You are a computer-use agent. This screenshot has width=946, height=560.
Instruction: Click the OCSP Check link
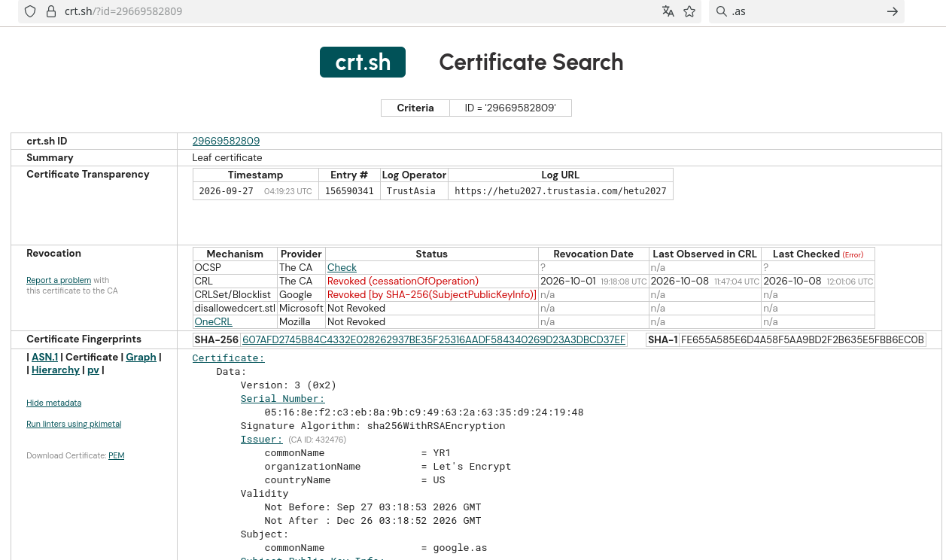click(342, 267)
